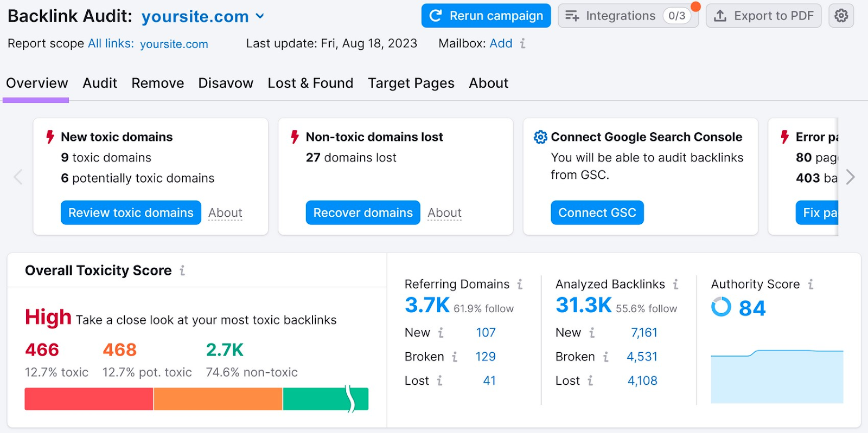The image size is (868, 433).
Task: Click Recover domains button
Action: tap(363, 212)
